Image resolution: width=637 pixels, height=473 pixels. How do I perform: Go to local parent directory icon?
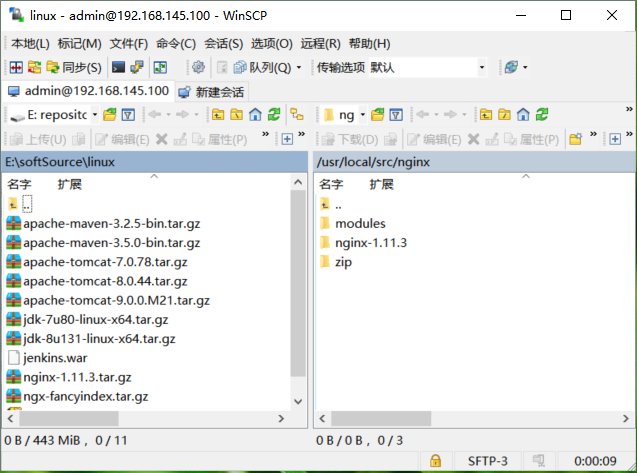click(x=218, y=115)
